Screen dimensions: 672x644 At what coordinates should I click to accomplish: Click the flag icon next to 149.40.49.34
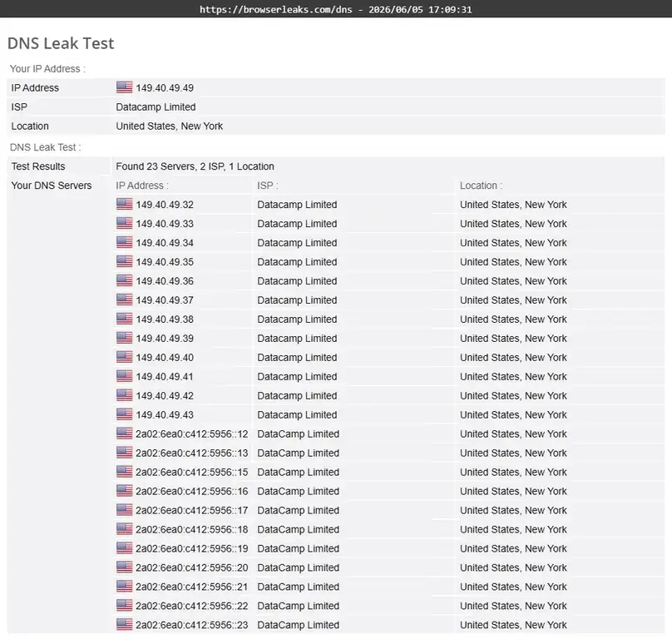(124, 242)
